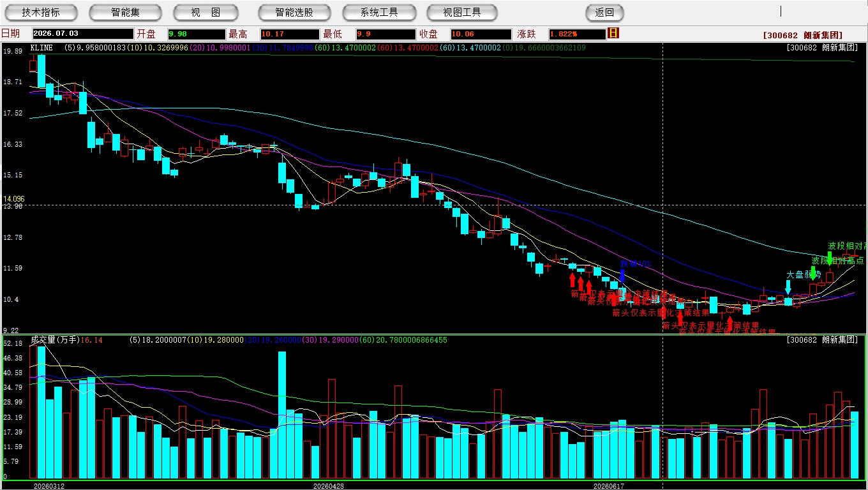Open the 智能集 menu
The width and height of the screenshot is (868, 490).
[125, 12]
